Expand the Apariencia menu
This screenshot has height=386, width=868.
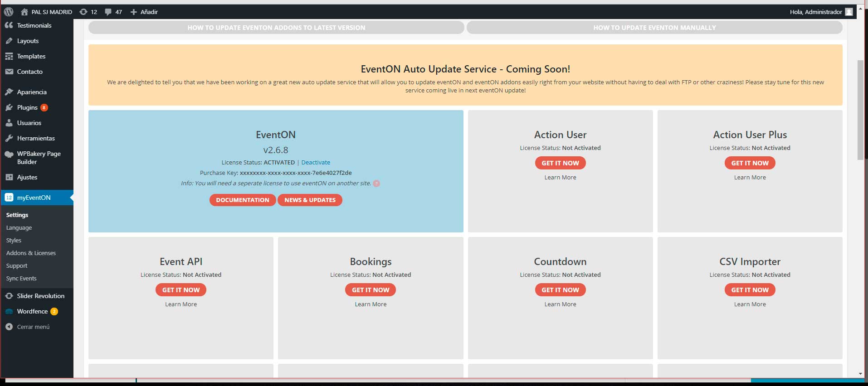(x=32, y=92)
